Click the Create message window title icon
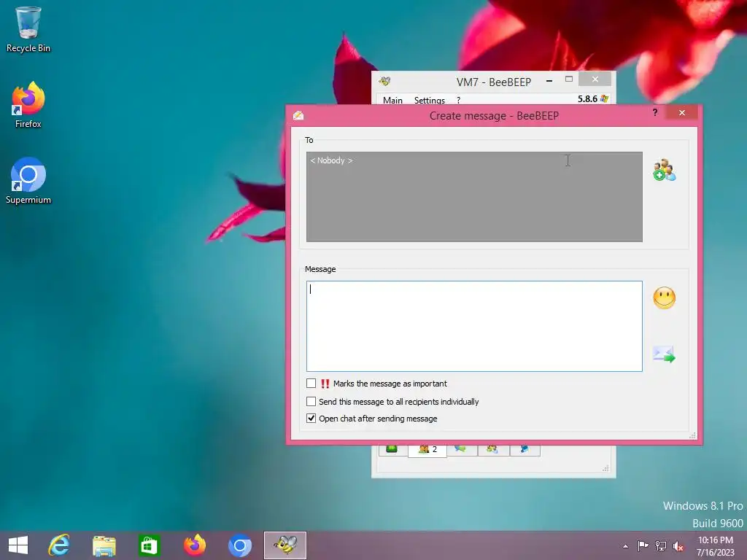This screenshot has height=560, width=747. pos(298,116)
